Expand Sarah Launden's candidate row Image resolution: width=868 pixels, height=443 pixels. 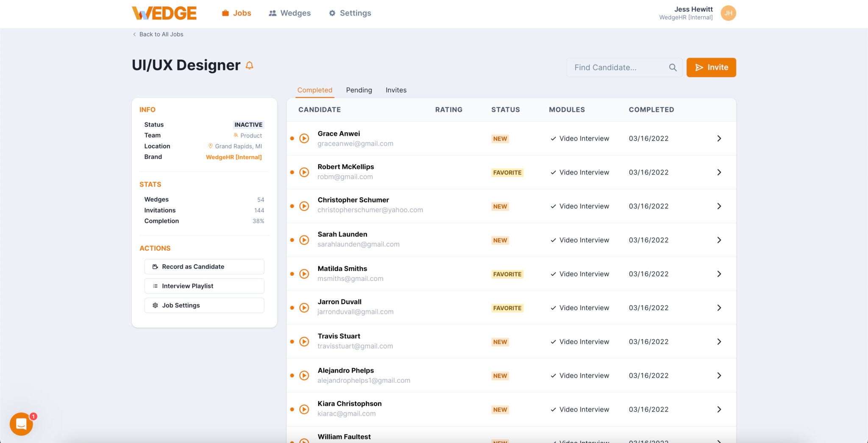tap(719, 240)
